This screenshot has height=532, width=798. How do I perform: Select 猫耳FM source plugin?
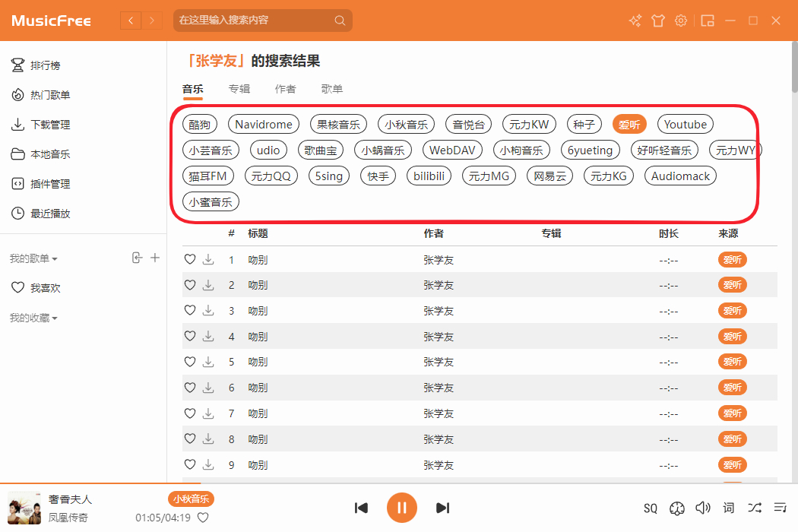coord(207,176)
